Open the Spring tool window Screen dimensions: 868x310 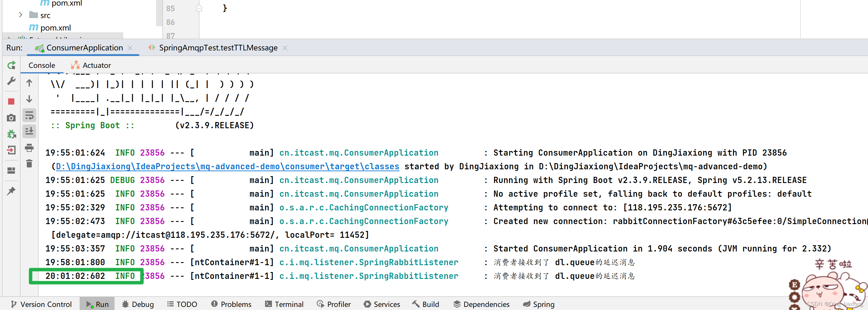(x=539, y=304)
